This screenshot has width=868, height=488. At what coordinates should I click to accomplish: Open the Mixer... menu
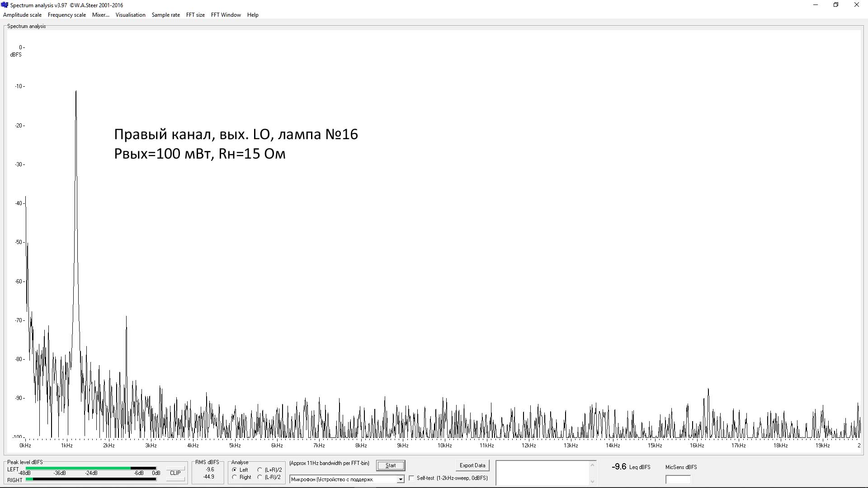[x=100, y=15]
